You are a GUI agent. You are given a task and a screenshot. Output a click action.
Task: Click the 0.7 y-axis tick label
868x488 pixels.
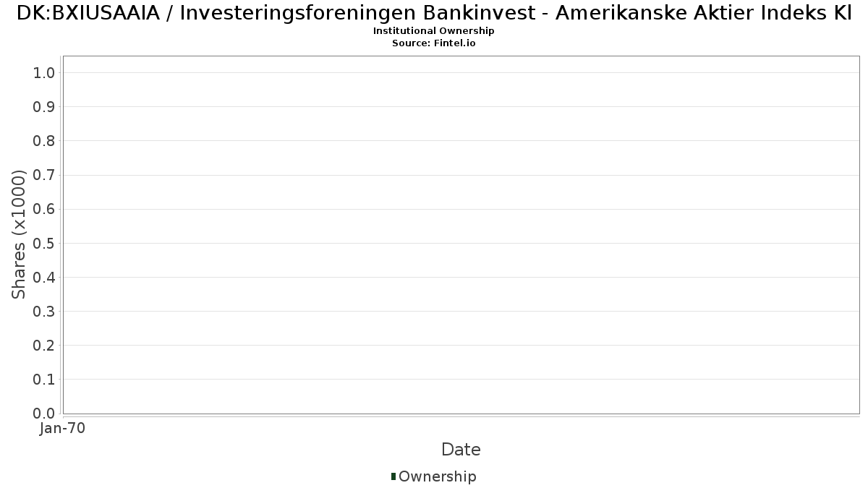click(45, 175)
